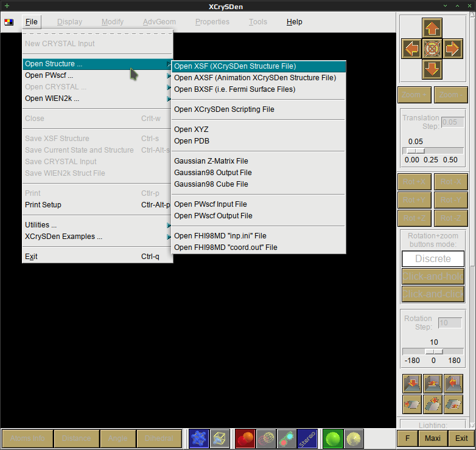The height and width of the screenshot is (450, 476).
Task: Choose Open FHI98MD "inp.ini" File
Action: 259,235
